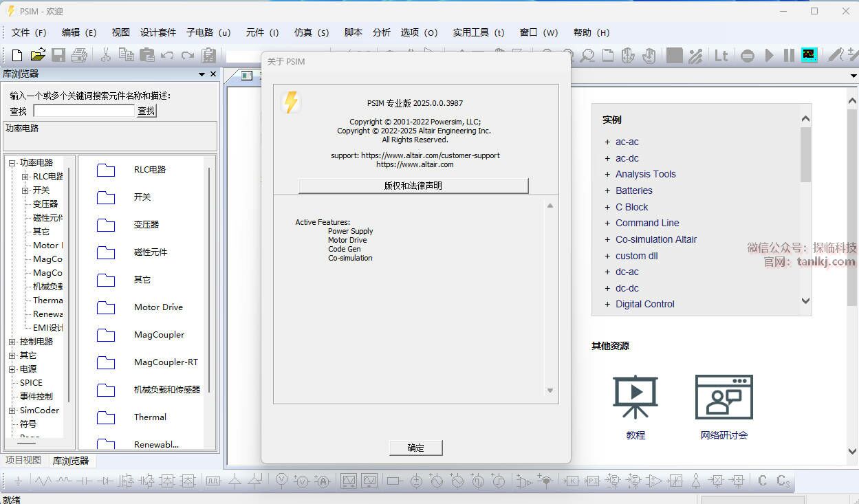
Task: Place a resistor from the element toolbar
Action: [43, 481]
